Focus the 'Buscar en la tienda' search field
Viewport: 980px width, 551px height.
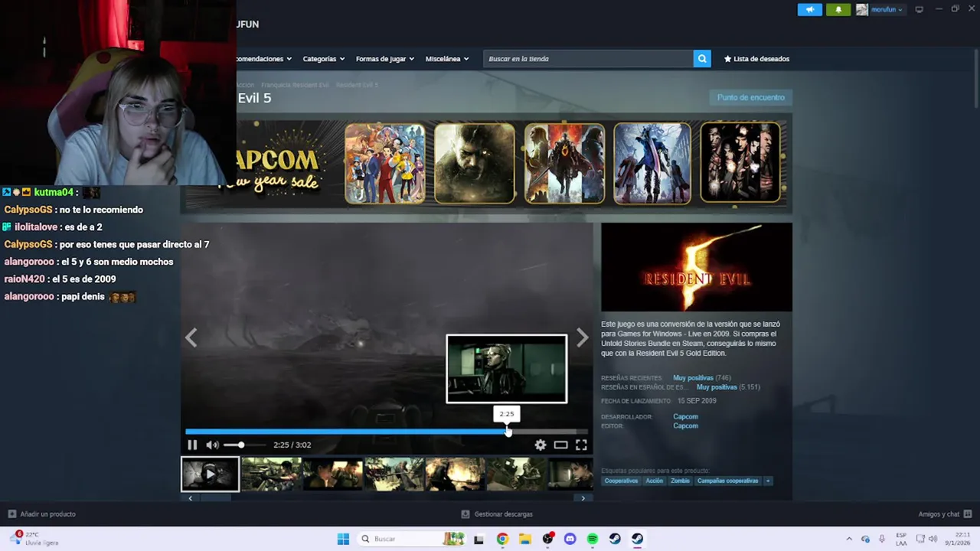click(x=588, y=59)
